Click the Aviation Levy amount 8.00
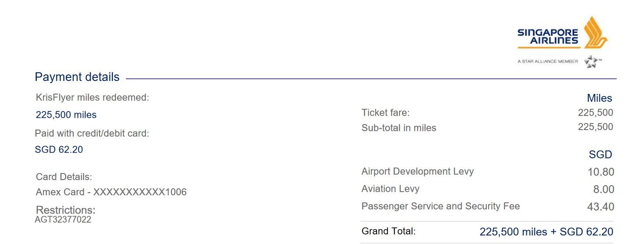Image resolution: width=644 pixels, height=244 pixels. [x=603, y=189]
